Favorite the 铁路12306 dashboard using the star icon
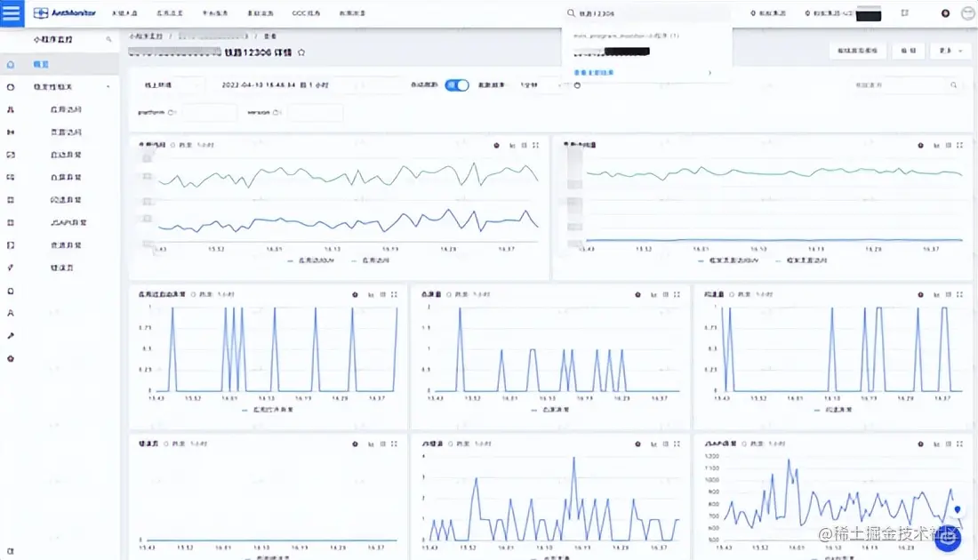 click(301, 52)
